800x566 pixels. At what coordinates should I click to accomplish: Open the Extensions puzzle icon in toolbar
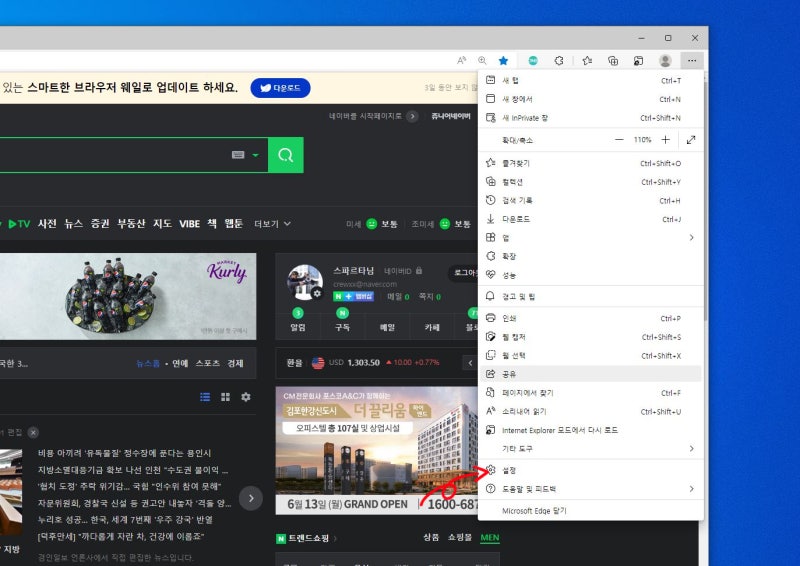(559, 61)
